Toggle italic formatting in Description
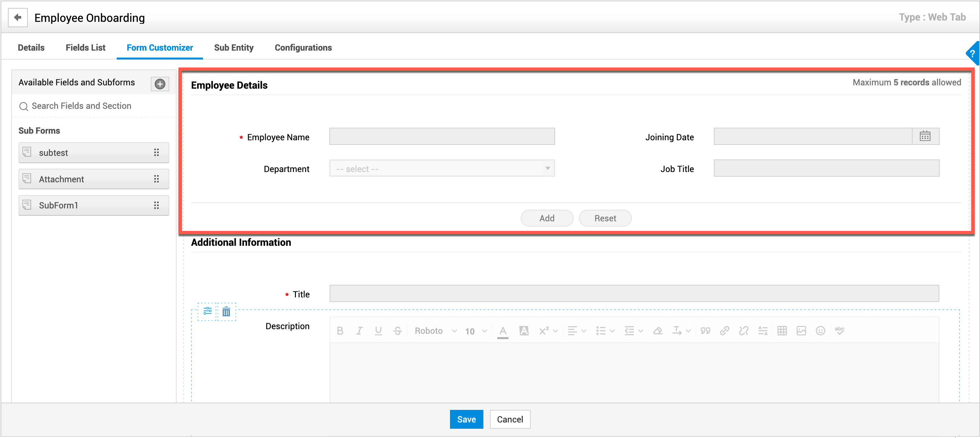Viewport: 980px width, 438px height. [x=359, y=331]
